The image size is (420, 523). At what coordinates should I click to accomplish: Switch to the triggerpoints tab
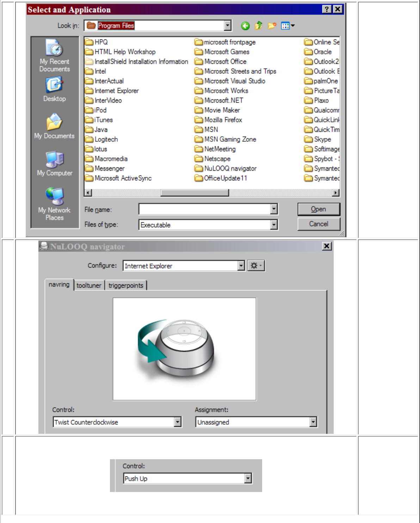click(x=126, y=285)
